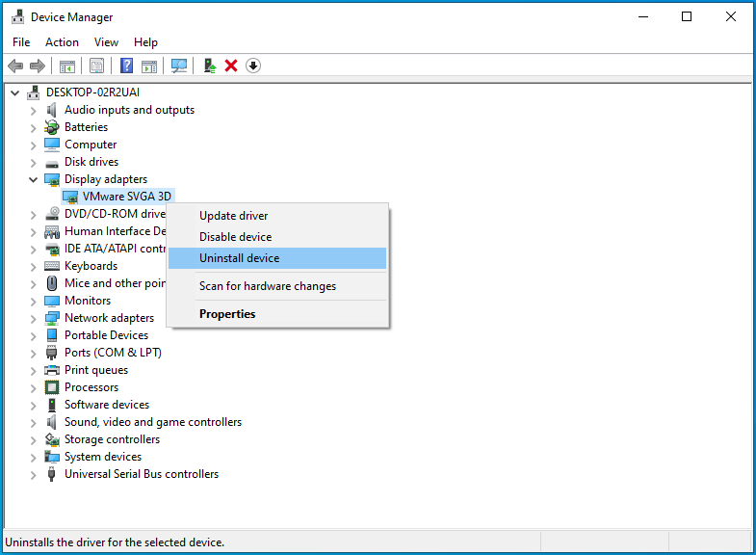The width and height of the screenshot is (756, 555).
Task: Click the Monitors category icon
Action: [x=52, y=301]
